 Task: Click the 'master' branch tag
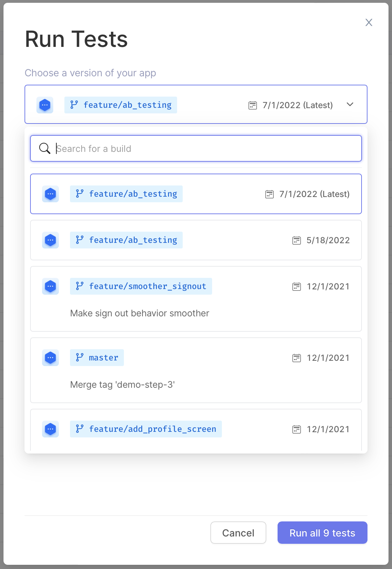(97, 358)
